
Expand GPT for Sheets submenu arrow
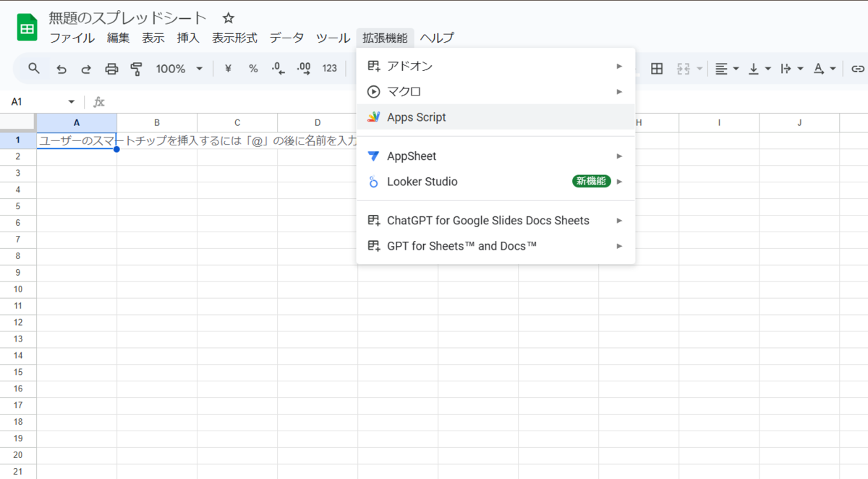coord(620,246)
